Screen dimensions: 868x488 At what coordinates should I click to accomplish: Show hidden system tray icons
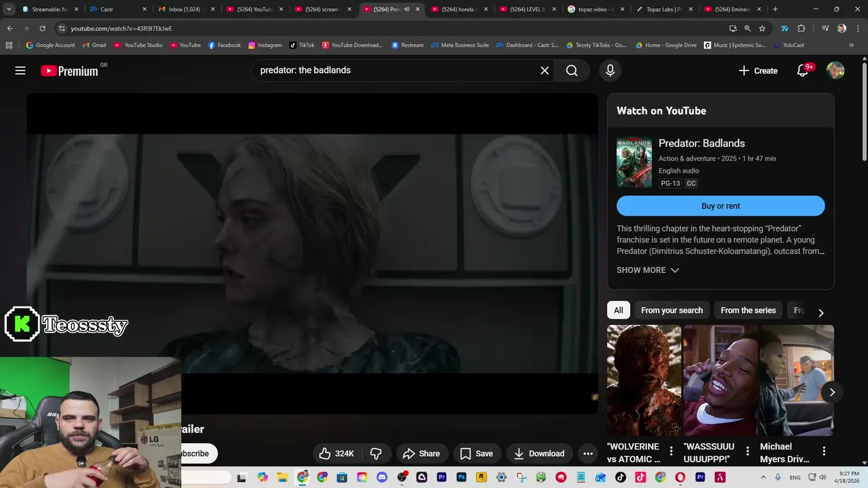point(765,477)
